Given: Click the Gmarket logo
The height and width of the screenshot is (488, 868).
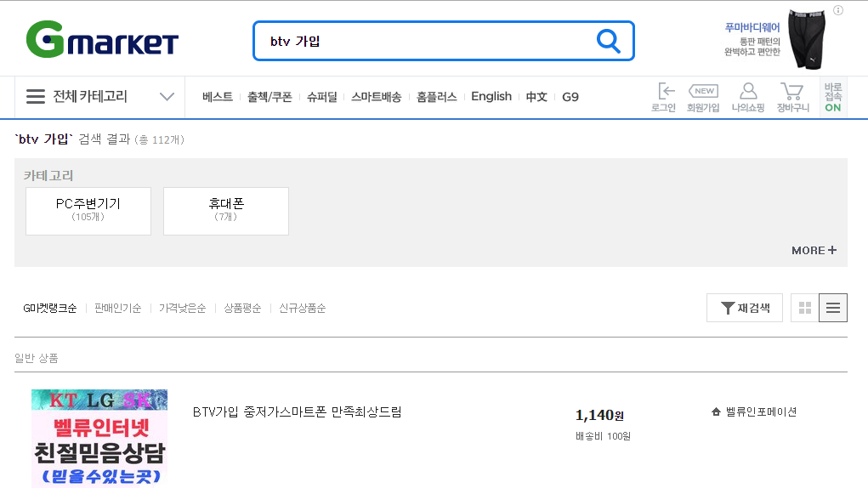Looking at the screenshot, I should click(x=102, y=39).
